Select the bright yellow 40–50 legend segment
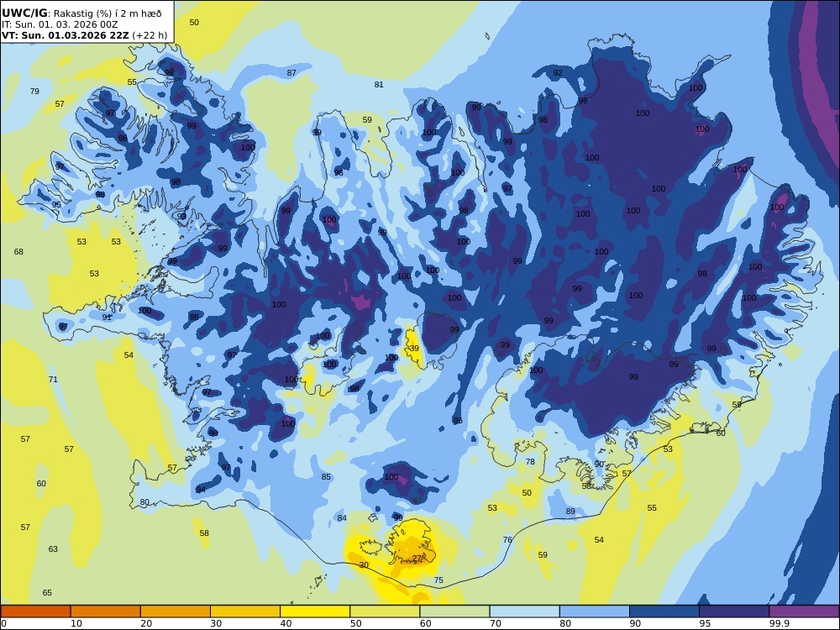This screenshot has height=630, width=840. [x=315, y=612]
